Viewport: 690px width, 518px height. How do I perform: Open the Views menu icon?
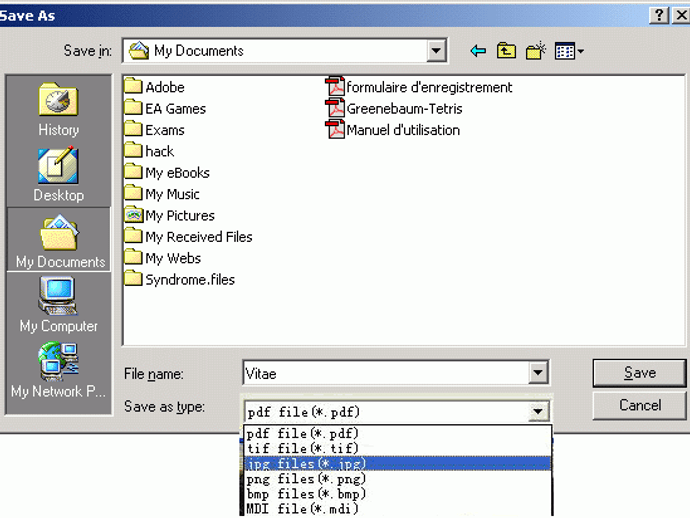[x=569, y=51]
